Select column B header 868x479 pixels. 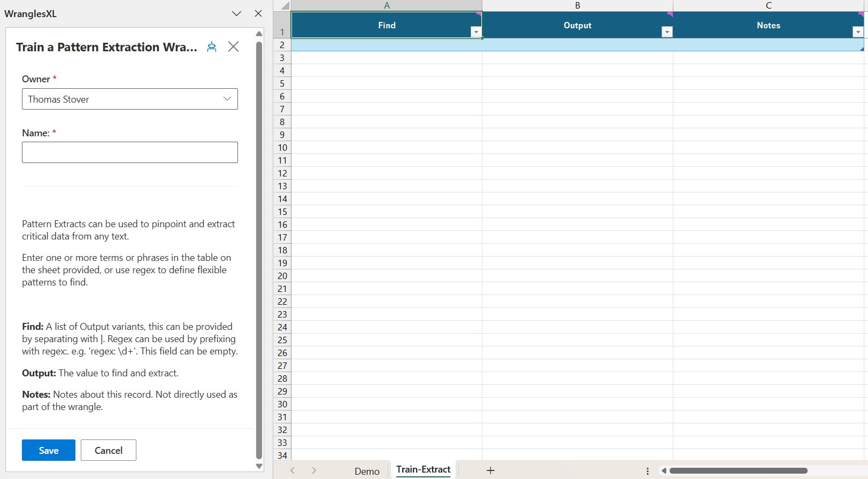(578, 5)
